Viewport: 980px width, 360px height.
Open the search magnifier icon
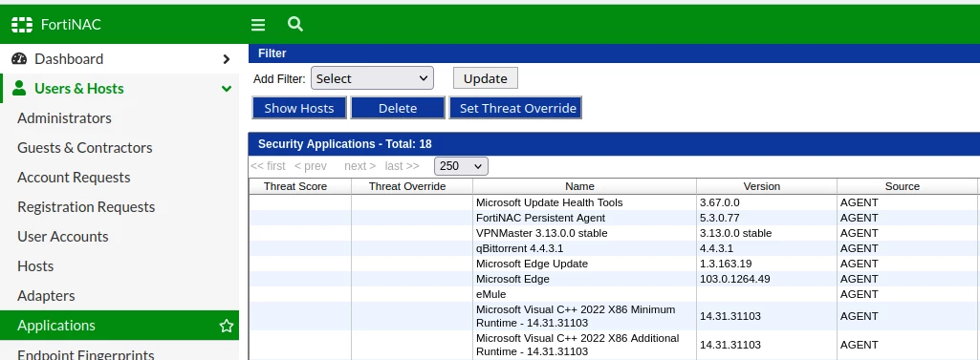click(x=295, y=24)
